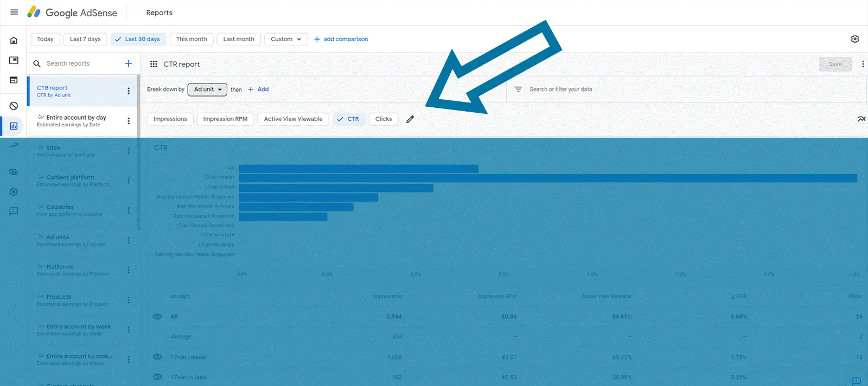Click the Save button

pyautogui.click(x=835, y=64)
